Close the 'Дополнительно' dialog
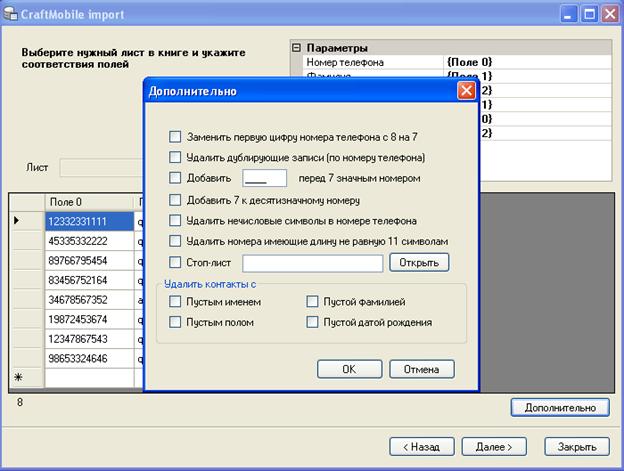624x471 pixels. [x=466, y=91]
